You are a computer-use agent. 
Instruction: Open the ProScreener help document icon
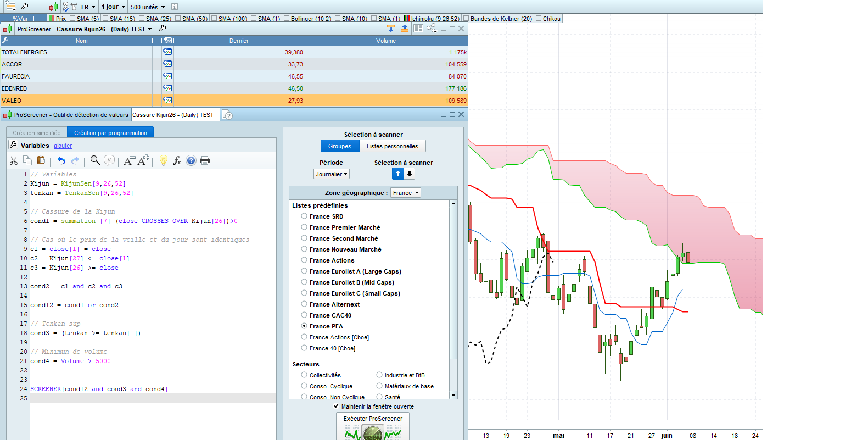pyautogui.click(x=227, y=115)
